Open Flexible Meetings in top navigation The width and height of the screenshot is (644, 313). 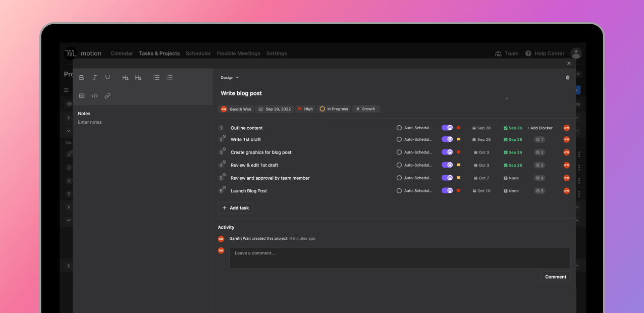click(239, 54)
